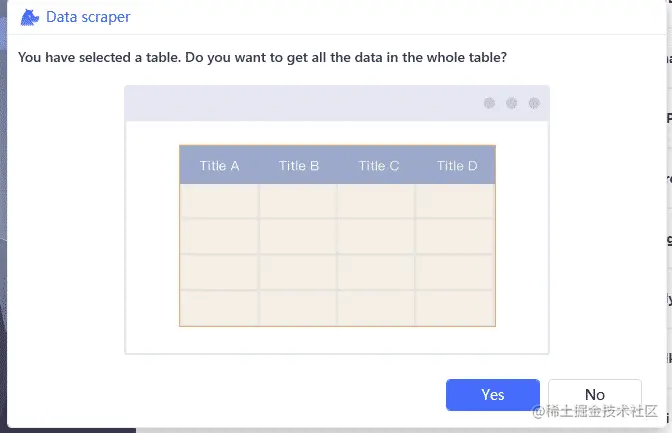This screenshot has height=433, width=672.
Task: Click first empty cell under Title B
Action: pos(298,201)
